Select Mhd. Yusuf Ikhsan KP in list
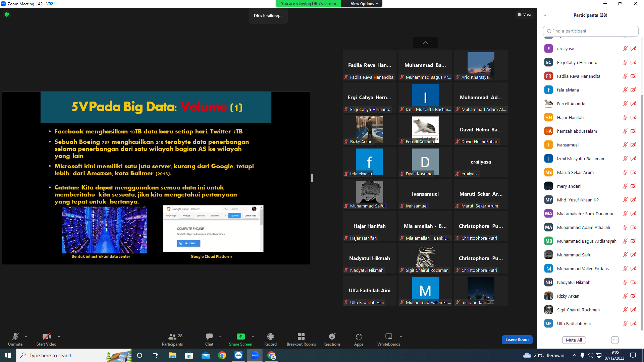 [x=590, y=200]
